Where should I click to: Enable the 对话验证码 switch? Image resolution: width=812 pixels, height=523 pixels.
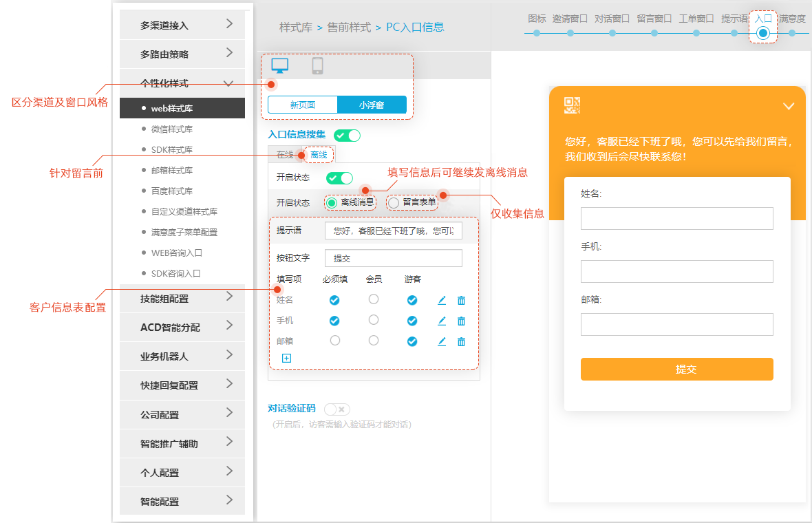(x=336, y=409)
